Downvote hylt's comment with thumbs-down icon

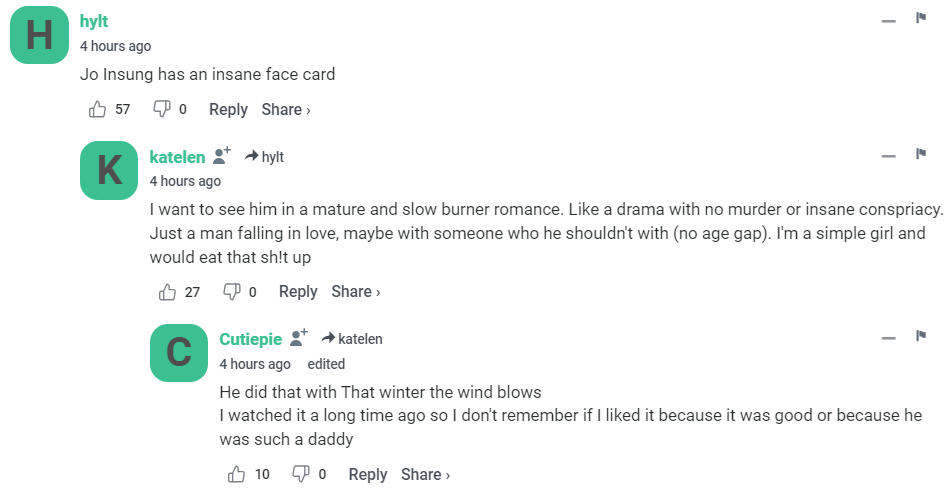161,109
